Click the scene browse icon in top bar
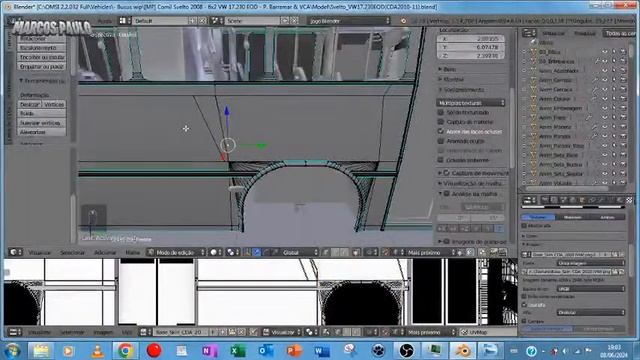 [x=216, y=20]
